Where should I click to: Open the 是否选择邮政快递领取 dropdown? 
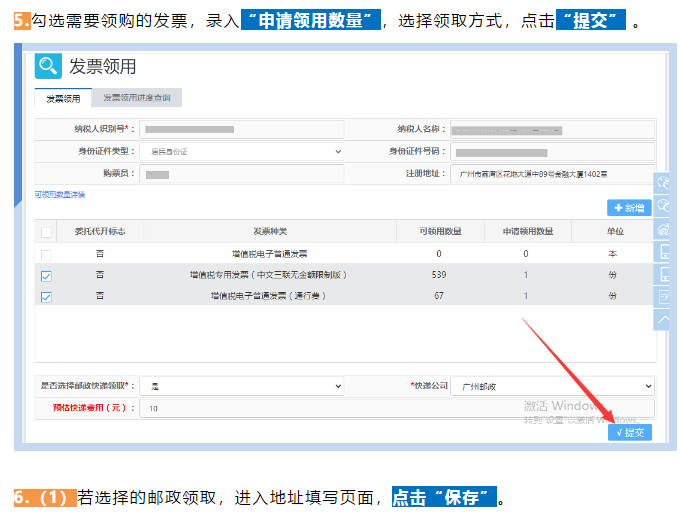(x=240, y=385)
